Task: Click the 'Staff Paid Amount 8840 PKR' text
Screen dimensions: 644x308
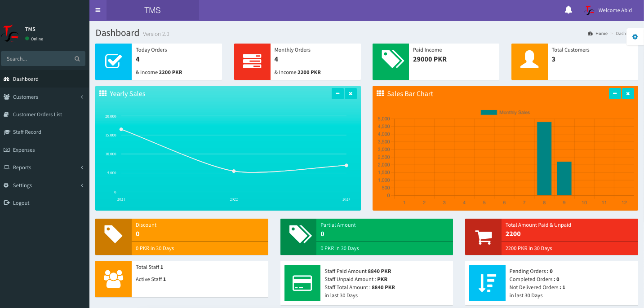Action: click(358, 271)
